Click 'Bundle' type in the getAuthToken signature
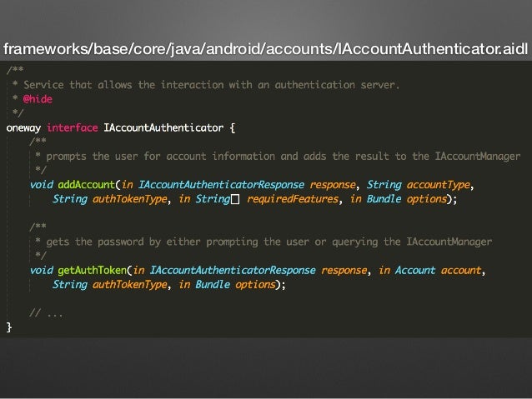 (213, 284)
